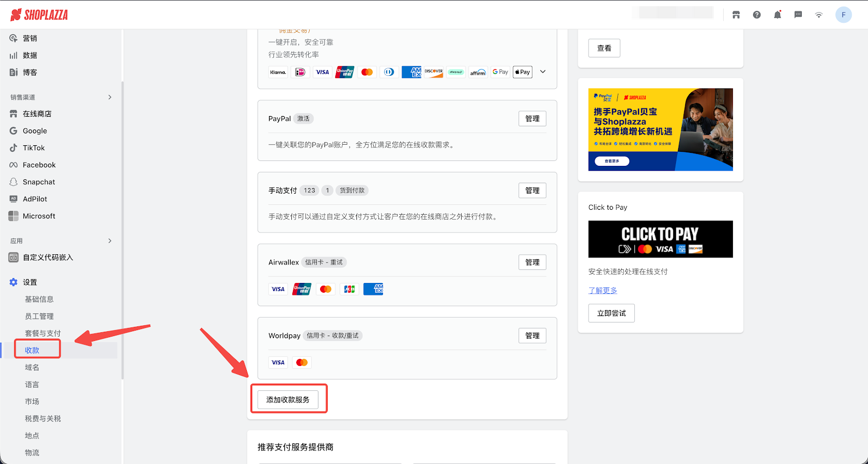The height and width of the screenshot is (464, 868).
Task: Click 管理 for Worldpay
Action: coord(532,336)
